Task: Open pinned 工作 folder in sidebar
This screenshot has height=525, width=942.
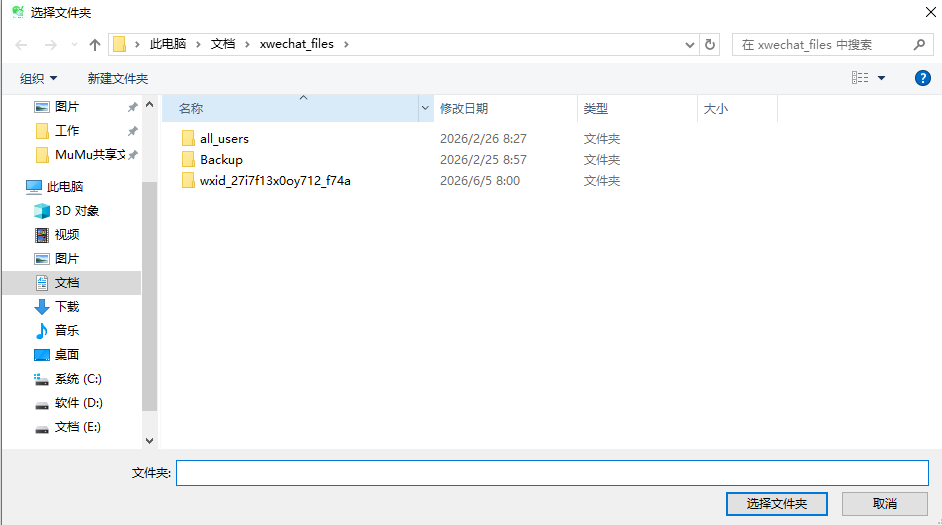Action: [x=66, y=131]
